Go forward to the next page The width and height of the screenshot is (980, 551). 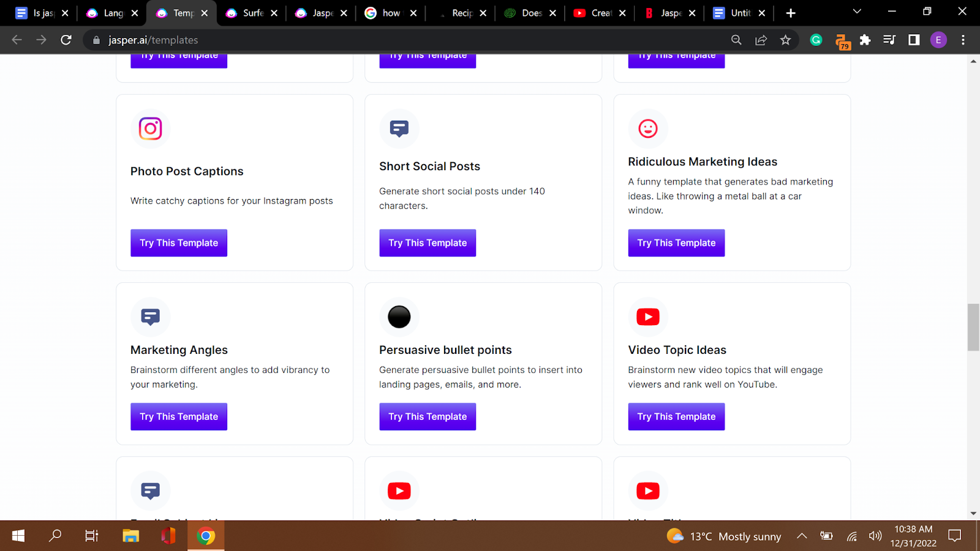(x=41, y=40)
